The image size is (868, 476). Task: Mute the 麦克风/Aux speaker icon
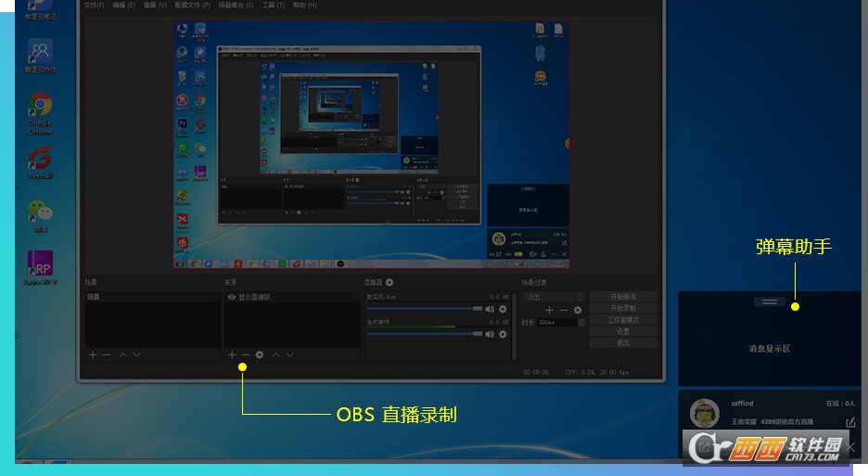point(489,309)
